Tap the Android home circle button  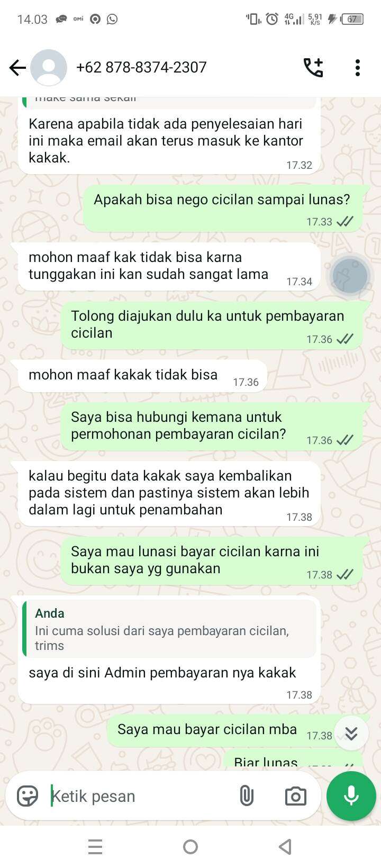point(190,847)
